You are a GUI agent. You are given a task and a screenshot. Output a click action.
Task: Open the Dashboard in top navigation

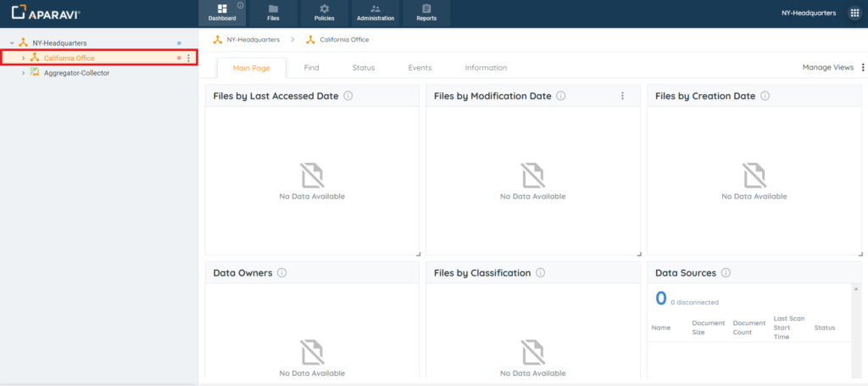pos(222,13)
